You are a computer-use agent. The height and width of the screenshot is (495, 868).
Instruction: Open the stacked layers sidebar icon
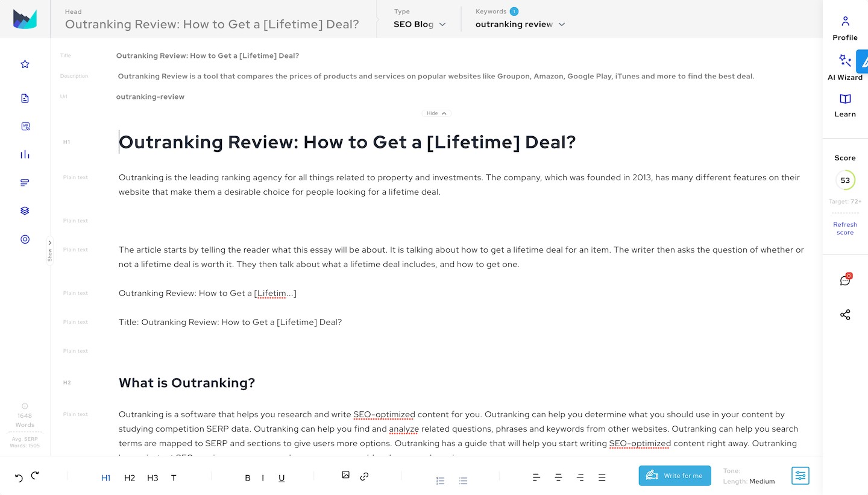25,211
